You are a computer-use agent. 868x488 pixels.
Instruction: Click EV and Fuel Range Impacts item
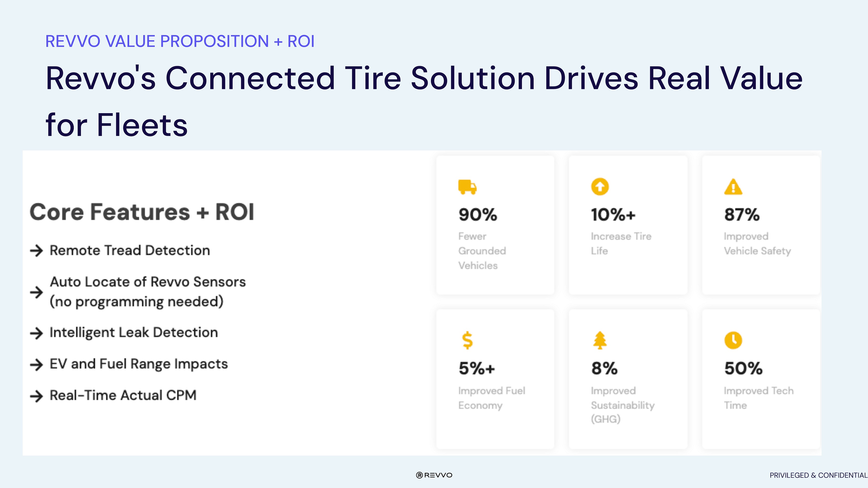[139, 364]
